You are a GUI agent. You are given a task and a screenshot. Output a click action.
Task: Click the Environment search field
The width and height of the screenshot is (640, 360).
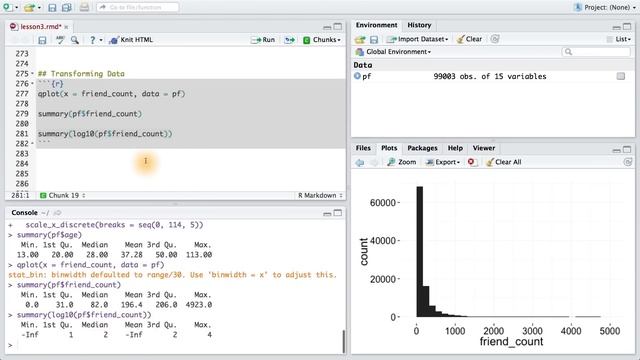pos(596,52)
